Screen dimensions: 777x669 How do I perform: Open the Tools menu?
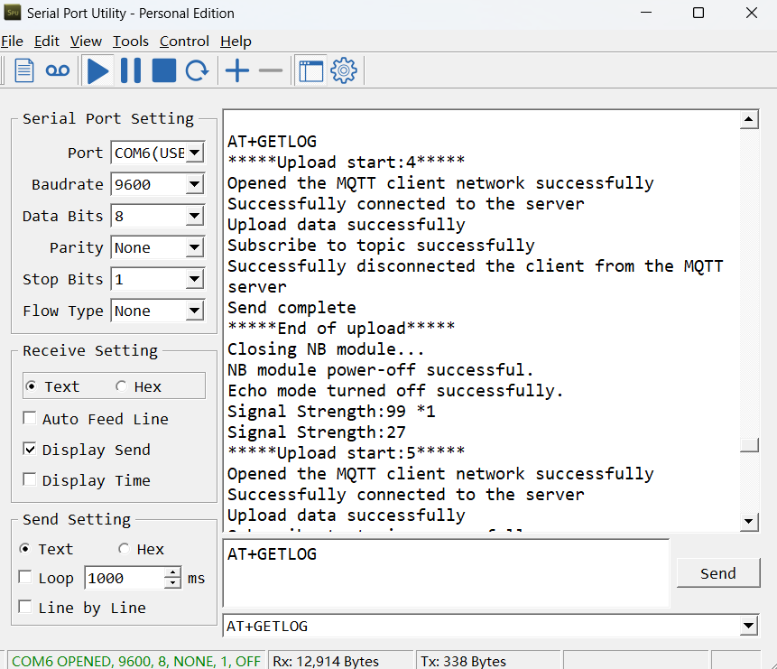(x=130, y=41)
